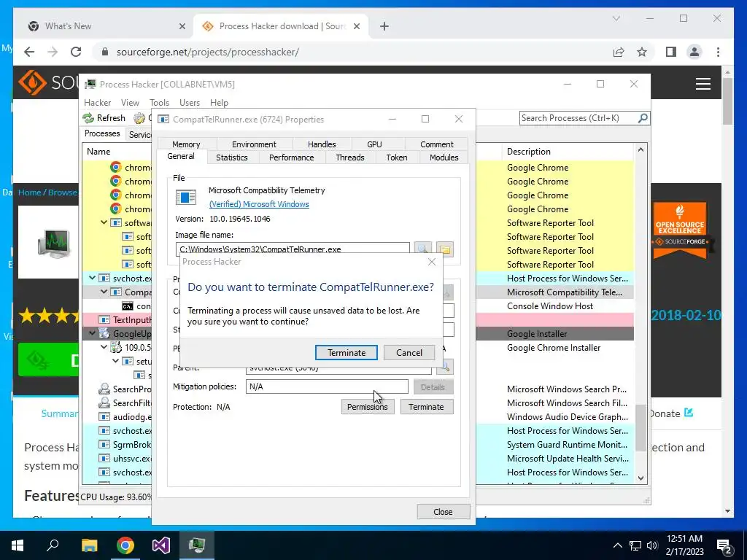
Task: Click the folder icon beside image file name
Action: click(445, 249)
